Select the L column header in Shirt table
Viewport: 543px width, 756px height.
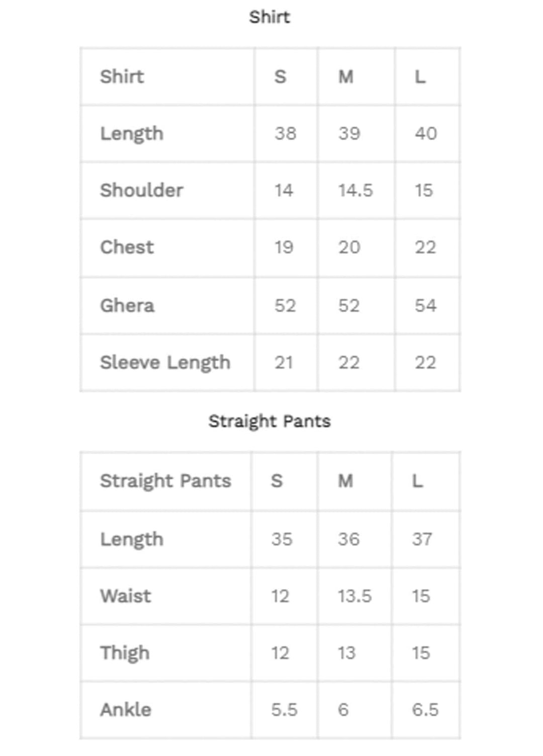click(x=420, y=77)
